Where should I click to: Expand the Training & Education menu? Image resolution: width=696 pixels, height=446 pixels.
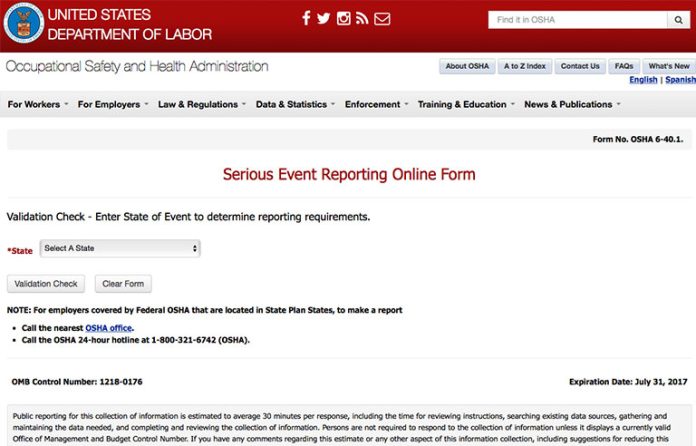(466, 104)
